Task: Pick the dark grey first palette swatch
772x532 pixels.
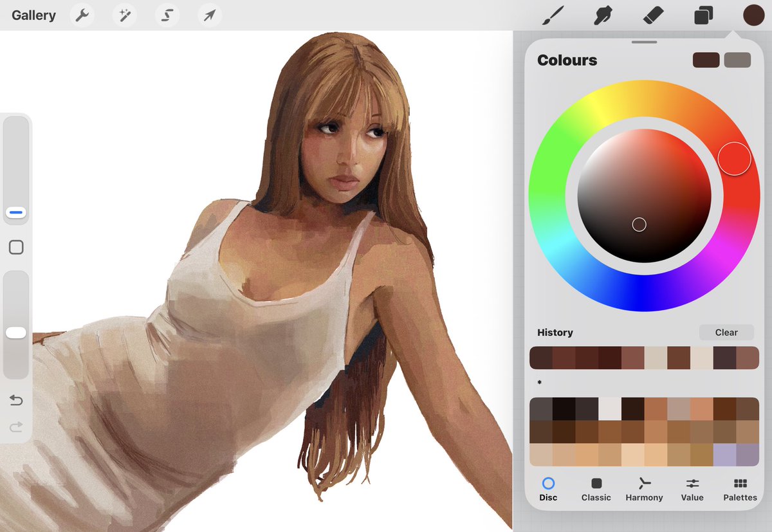Action: 541,409
